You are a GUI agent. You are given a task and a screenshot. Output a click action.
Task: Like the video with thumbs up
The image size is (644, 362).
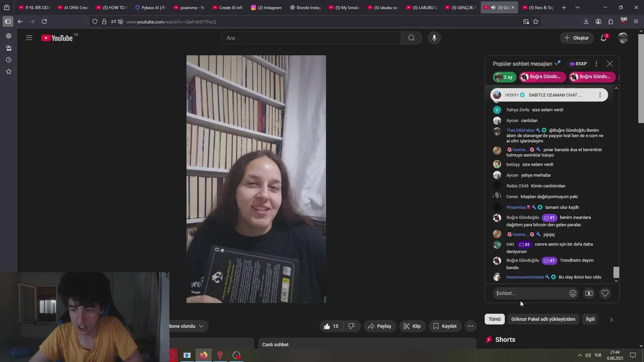click(331, 326)
